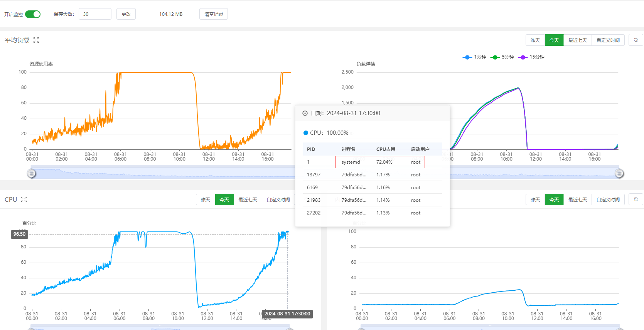Select 最近七天 in the 平均负载 time range
The height and width of the screenshot is (330, 644).
[x=578, y=40]
